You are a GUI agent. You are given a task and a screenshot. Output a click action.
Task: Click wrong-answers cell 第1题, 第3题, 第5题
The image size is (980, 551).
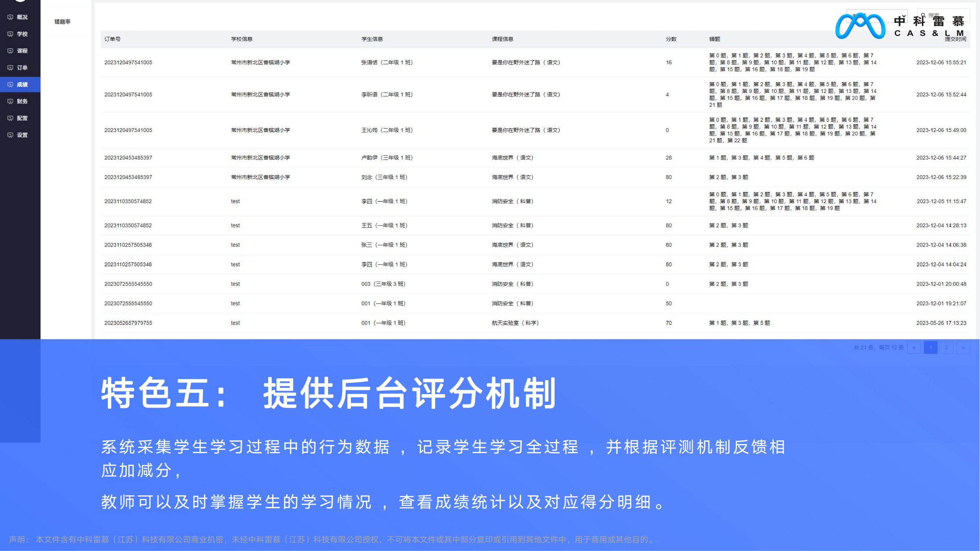pos(740,323)
